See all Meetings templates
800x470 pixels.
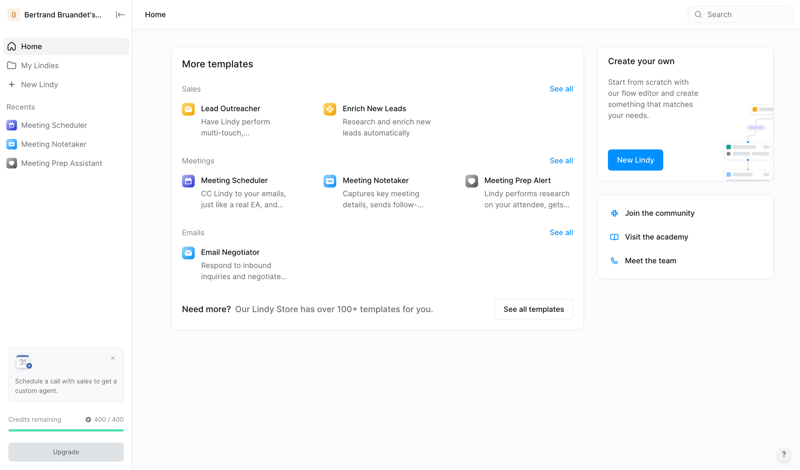click(561, 161)
